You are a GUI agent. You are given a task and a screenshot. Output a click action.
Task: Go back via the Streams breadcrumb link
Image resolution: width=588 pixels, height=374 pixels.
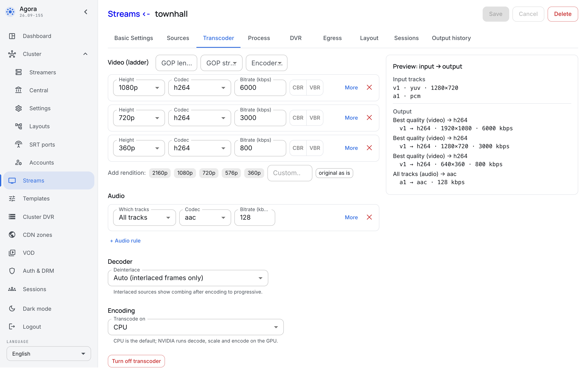click(124, 14)
